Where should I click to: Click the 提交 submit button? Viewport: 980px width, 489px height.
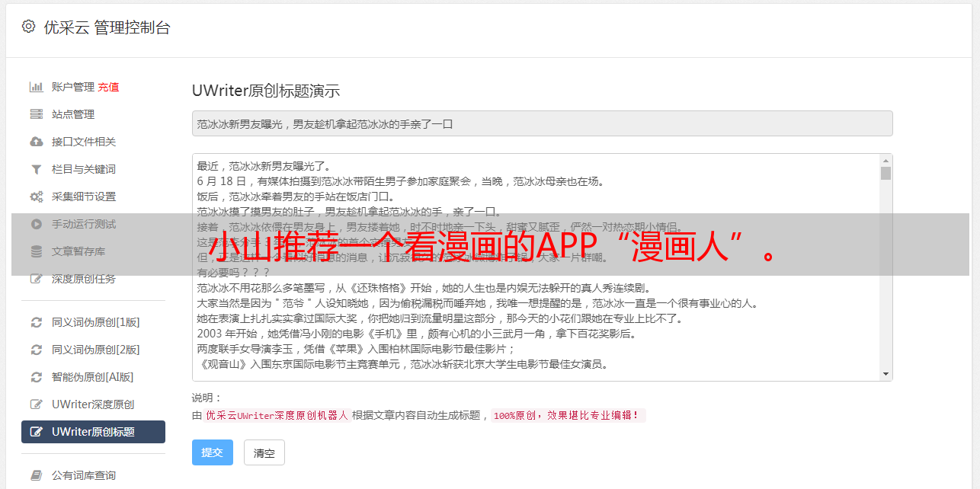pos(213,452)
